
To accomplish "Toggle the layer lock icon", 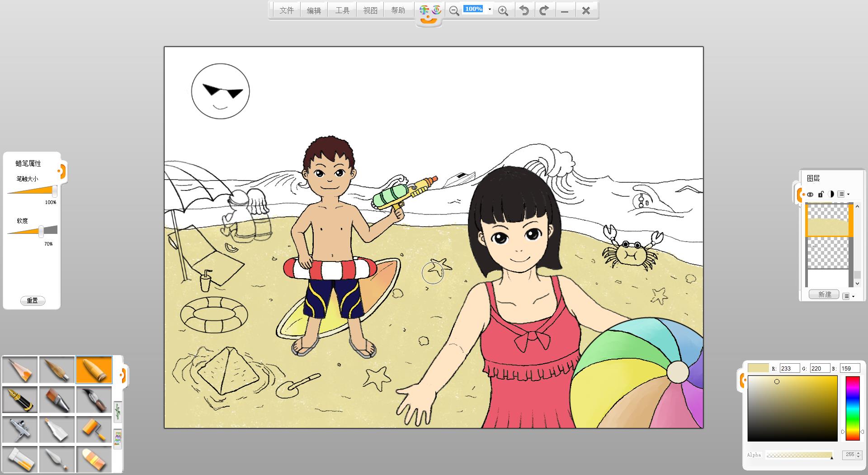I will pyautogui.click(x=821, y=195).
